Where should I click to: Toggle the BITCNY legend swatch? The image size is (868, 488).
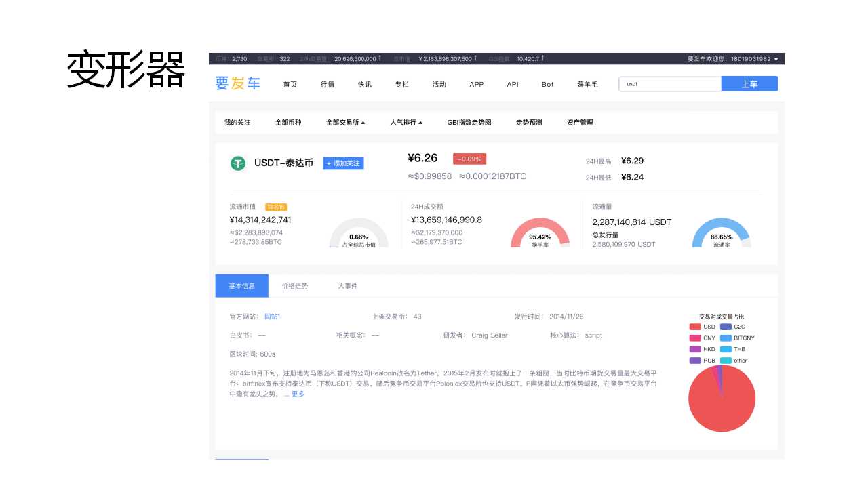[726, 338]
